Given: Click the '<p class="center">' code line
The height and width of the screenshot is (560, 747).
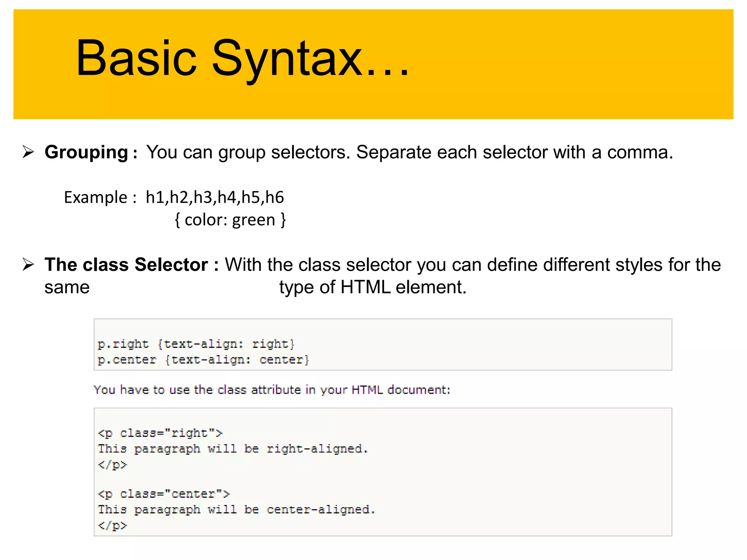Looking at the screenshot, I should (x=164, y=494).
